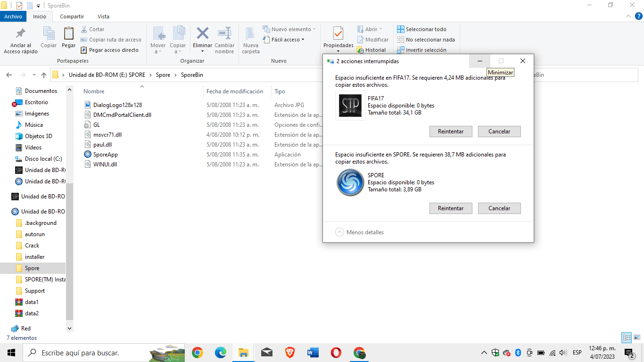Click the ESP language indicator
The height and width of the screenshot is (362, 644).
[x=577, y=353]
